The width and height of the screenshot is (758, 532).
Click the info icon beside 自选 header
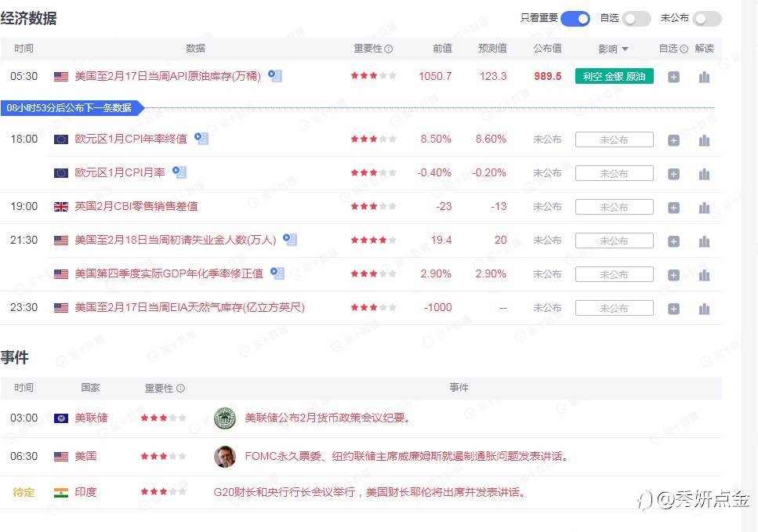coord(684,49)
